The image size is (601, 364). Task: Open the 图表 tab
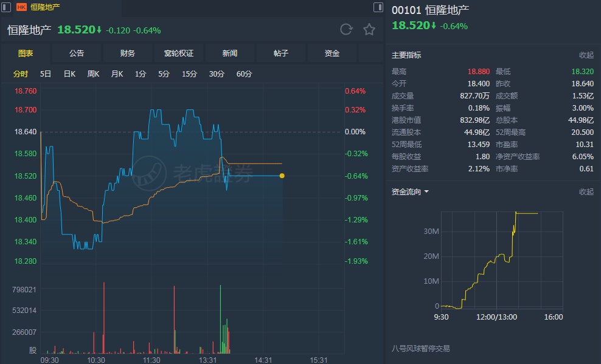[26, 53]
